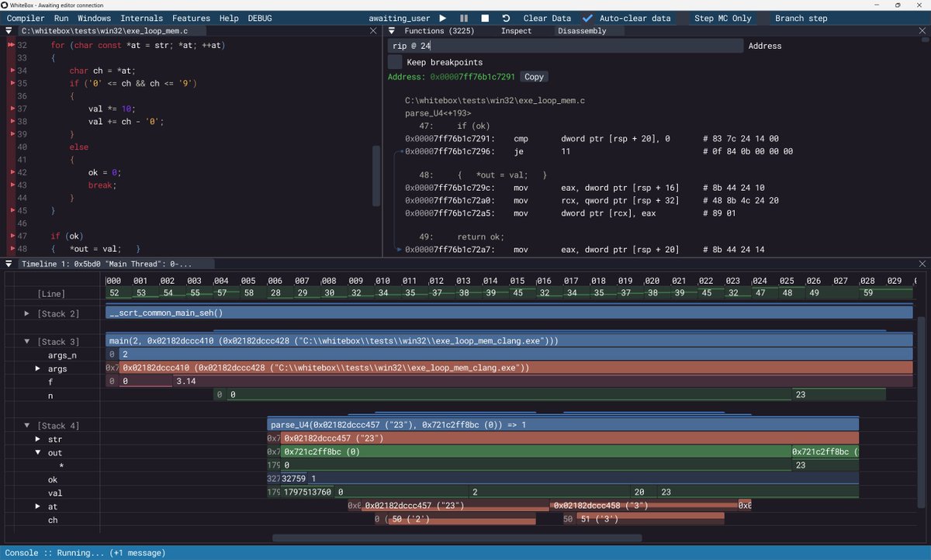Click gutter marker on source line 38

click(x=12, y=122)
